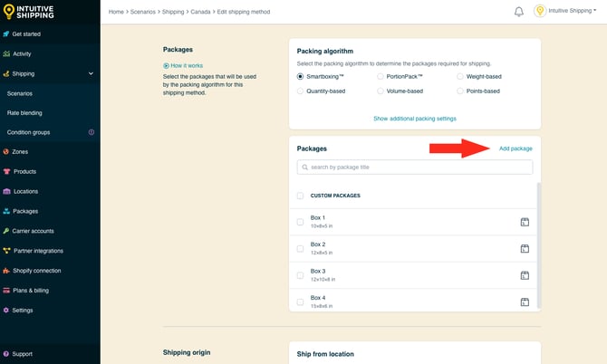Show additional packing settings
This screenshot has width=607, height=364.
tap(415, 119)
